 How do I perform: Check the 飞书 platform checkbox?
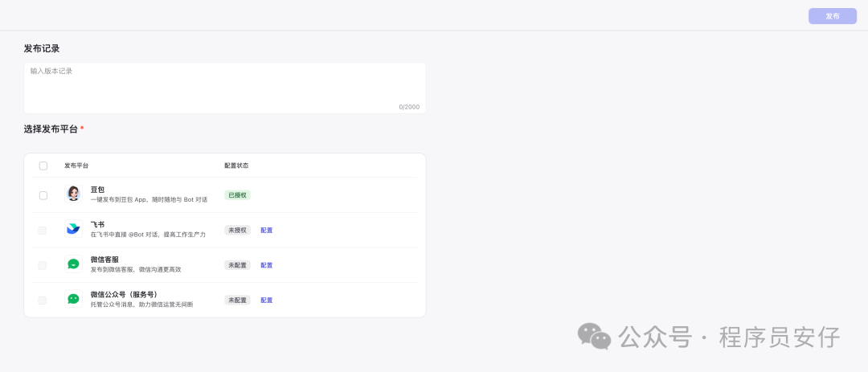click(43, 230)
